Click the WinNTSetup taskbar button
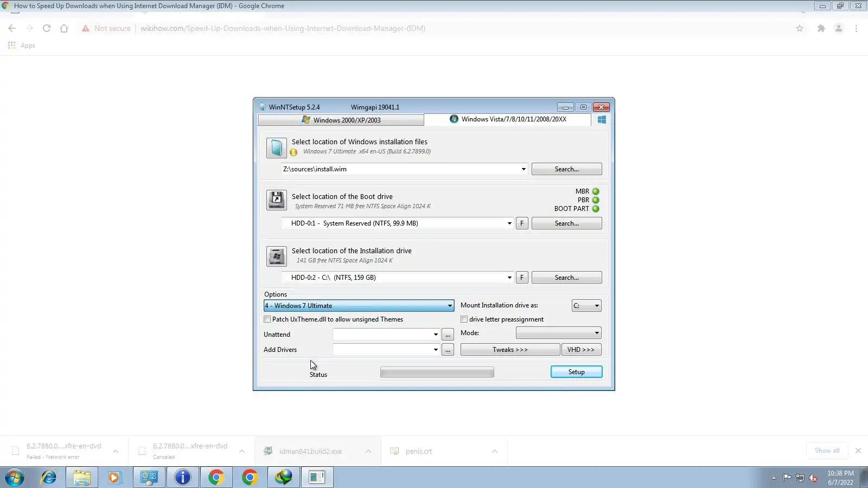Image resolution: width=868 pixels, height=488 pixels. [317, 478]
